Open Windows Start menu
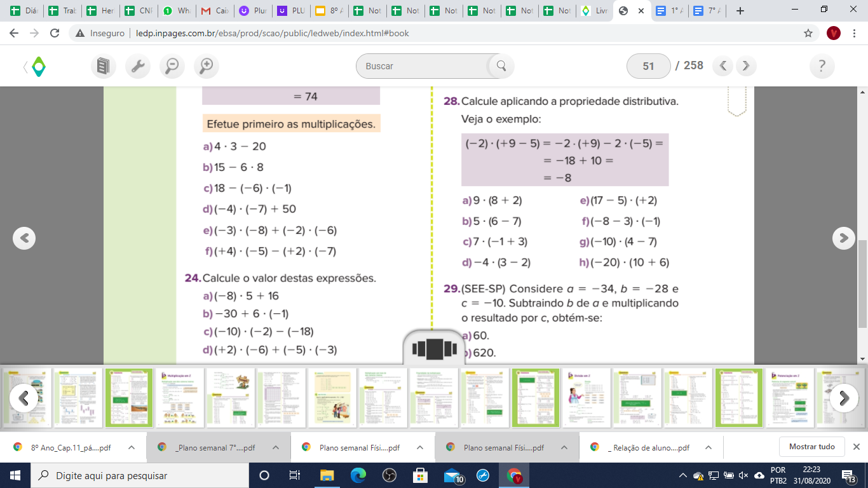The height and width of the screenshot is (488, 868). (x=15, y=475)
